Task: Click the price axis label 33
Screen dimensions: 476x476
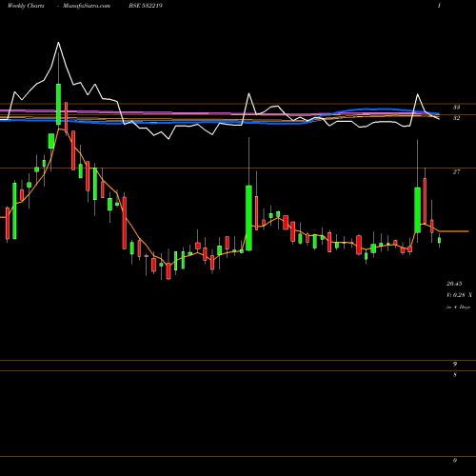Action: tap(456, 108)
